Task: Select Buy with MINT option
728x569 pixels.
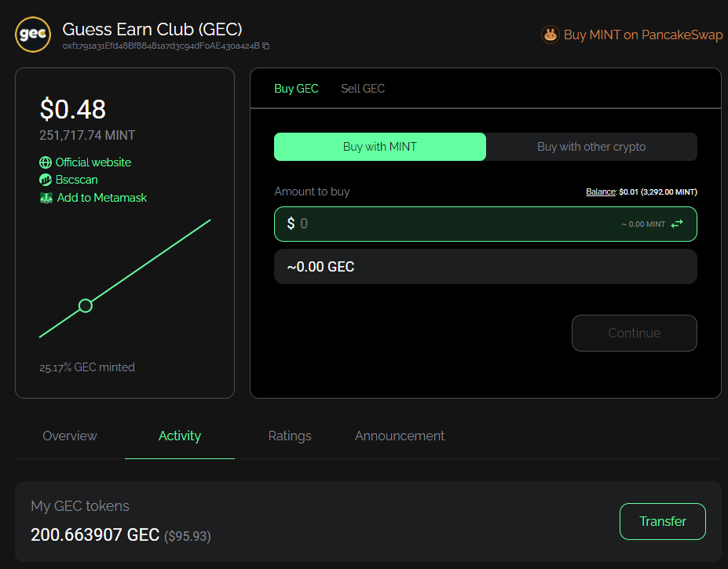Action: coord(380,147)
